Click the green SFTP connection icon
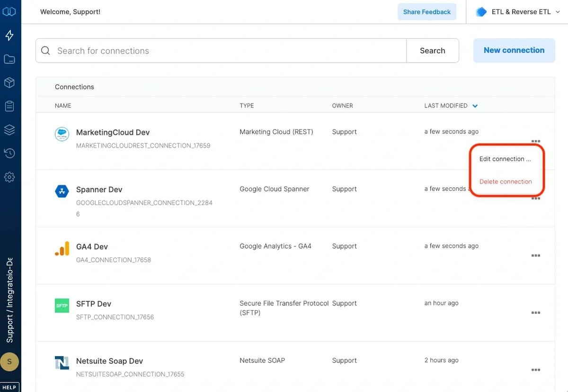The width and height of the screenshot is (568, 392). tap(62, 305)
